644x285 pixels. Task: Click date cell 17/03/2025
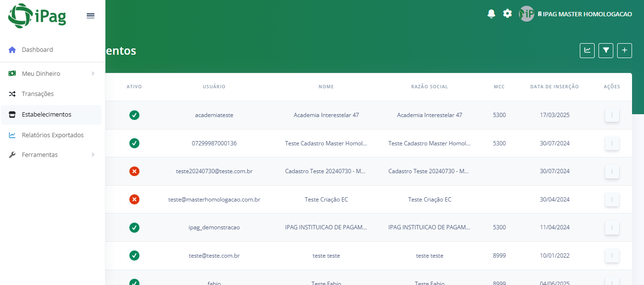(555, 115)
